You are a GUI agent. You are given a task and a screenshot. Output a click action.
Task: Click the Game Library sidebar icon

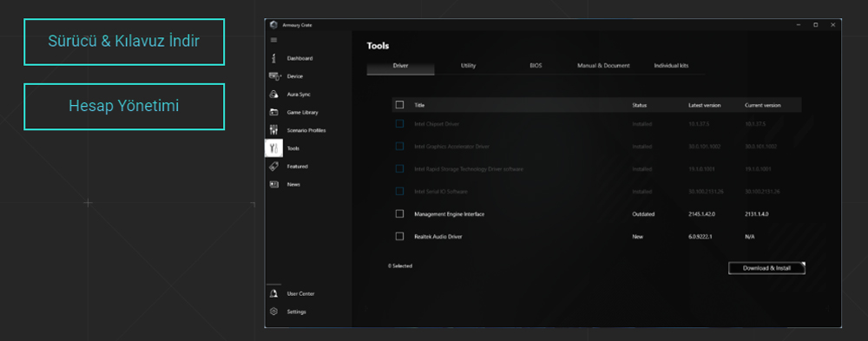click(273, 113)
